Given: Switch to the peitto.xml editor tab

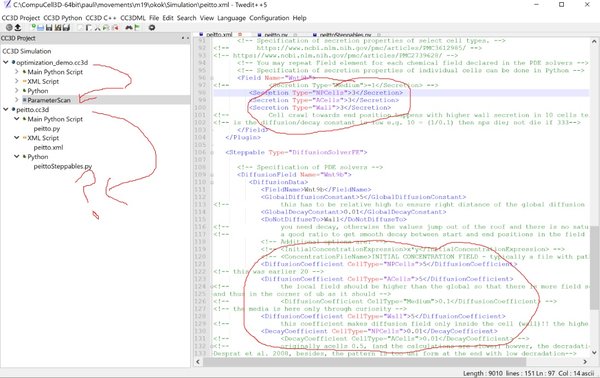Looking at the screenshot, I should [220, 35].
